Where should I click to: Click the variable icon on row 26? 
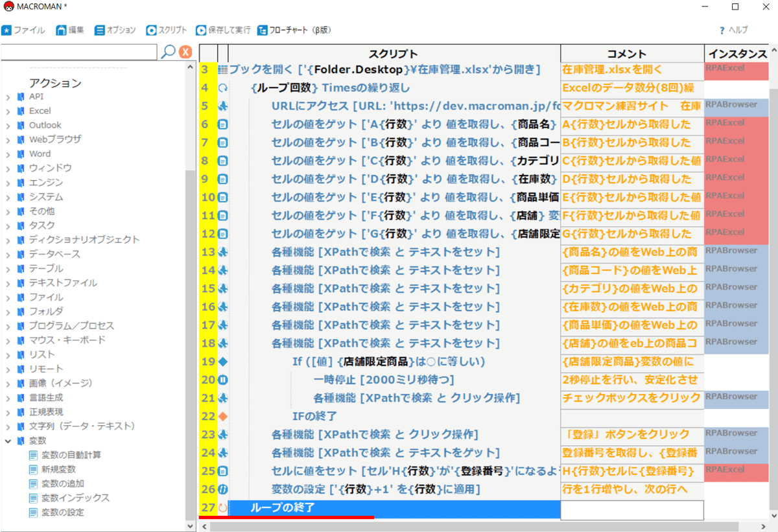[223, 489]
